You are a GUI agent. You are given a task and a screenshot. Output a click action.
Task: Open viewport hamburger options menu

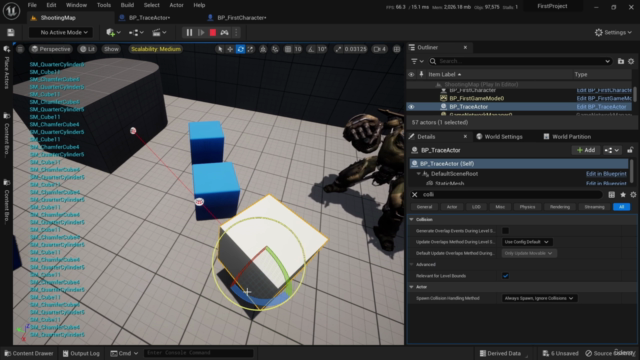[20, 49]
